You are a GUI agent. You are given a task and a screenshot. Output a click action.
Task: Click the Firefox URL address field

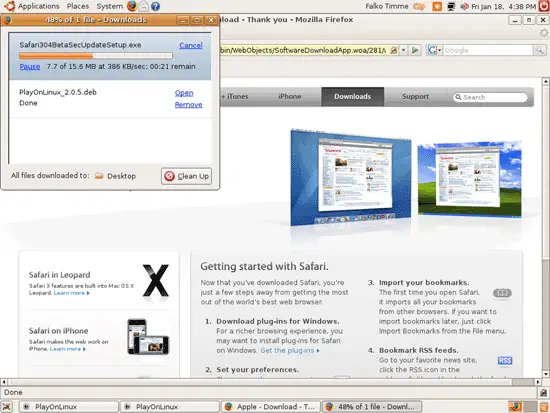(303, 50)
